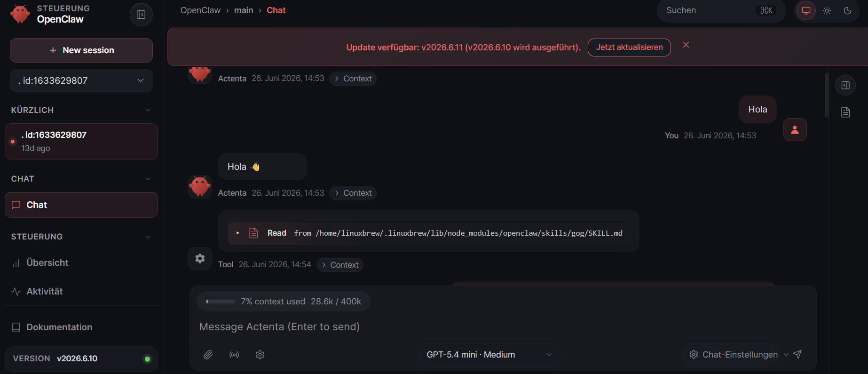Image resolution: width=868 pixels, height=374 pixels.
Task: Open Chat-Einstellungen dropdown
Action: [739, 355]
